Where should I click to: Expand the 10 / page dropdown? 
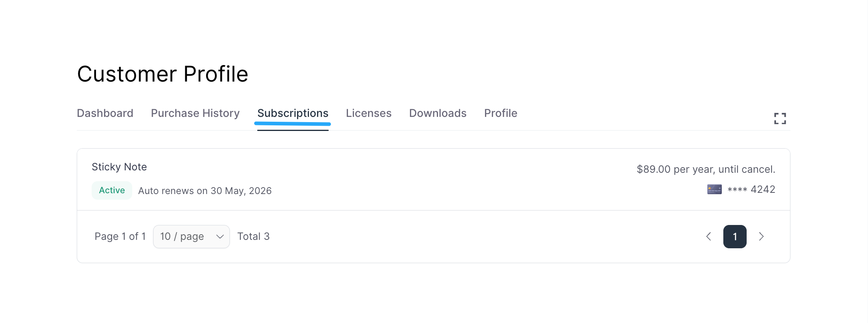pyautogui.click(x=191, y=237)
